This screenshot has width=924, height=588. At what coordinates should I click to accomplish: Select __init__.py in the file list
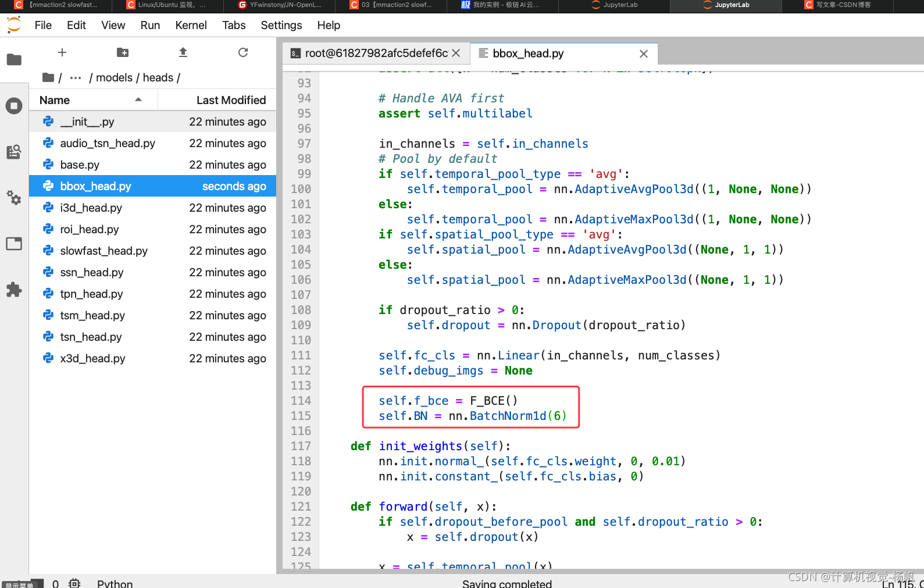pos(152,122)
